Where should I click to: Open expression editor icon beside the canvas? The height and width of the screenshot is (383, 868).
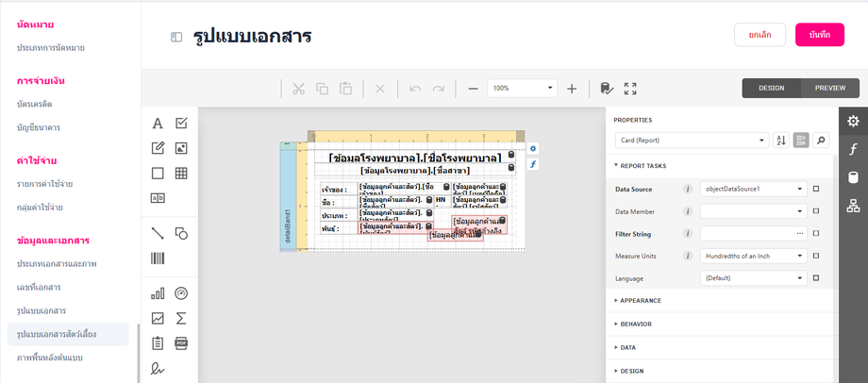point(532,164)
